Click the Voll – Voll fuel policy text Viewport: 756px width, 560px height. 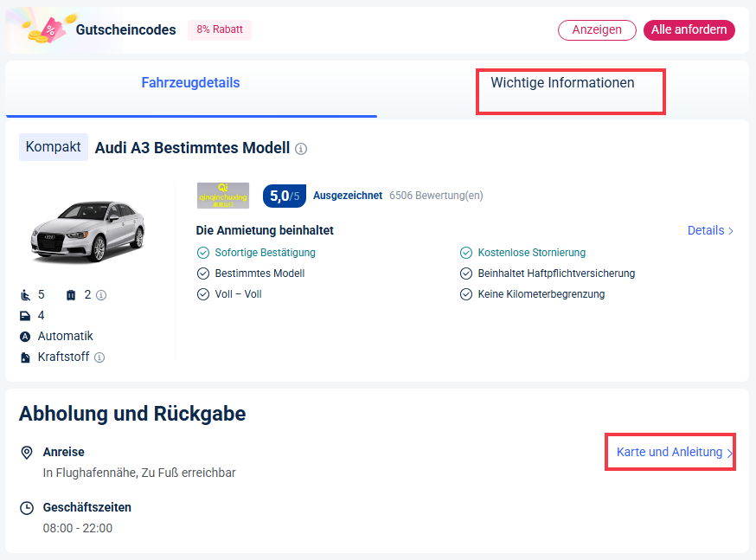coord(238,294)
